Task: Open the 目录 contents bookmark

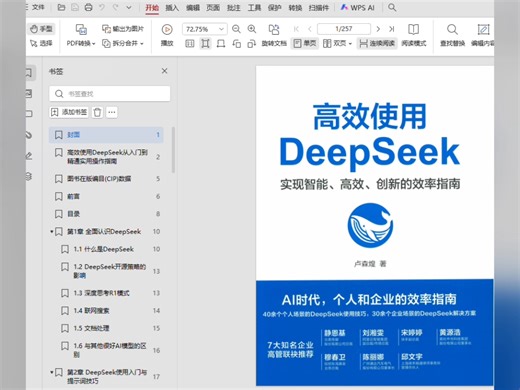Action: [x=106, y=214]
